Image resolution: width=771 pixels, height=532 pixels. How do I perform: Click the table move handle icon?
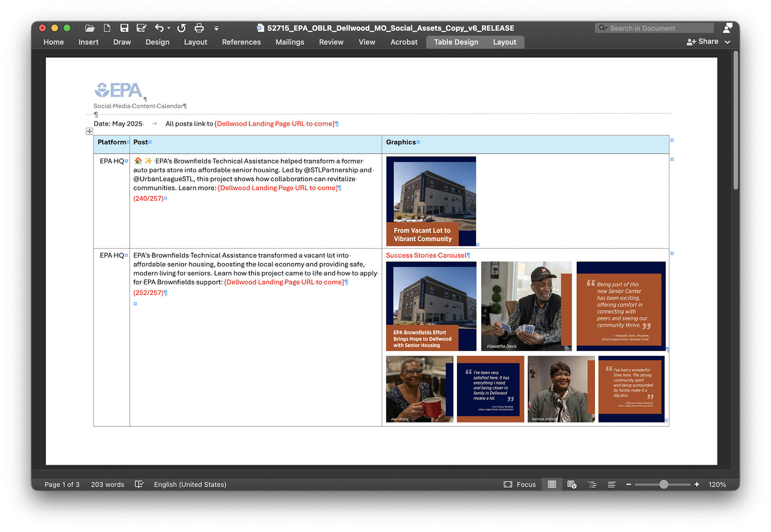[x=89, y=131]
